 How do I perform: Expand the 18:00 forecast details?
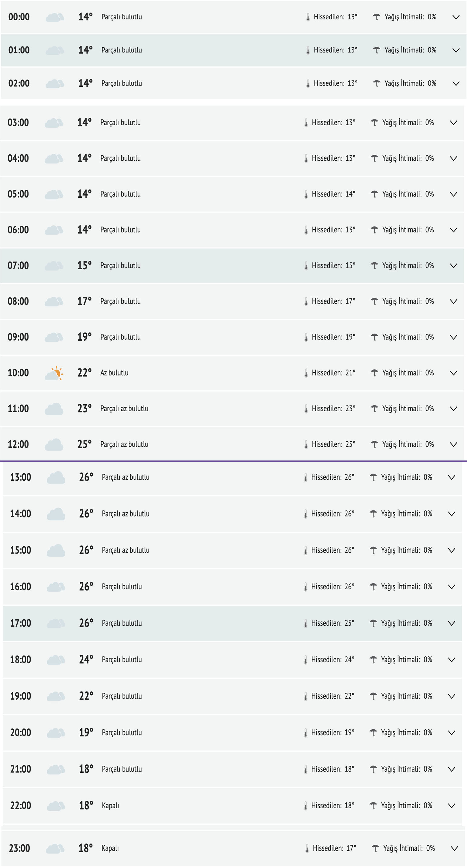[x=452, y=660]
